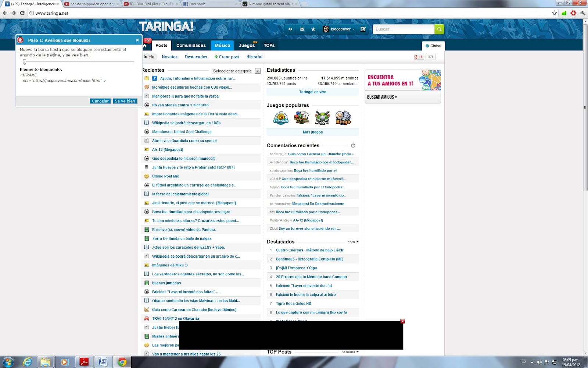Click the Se ve bien button
The height and width of the screenshot is (368, 588).
tap(125, 101)
